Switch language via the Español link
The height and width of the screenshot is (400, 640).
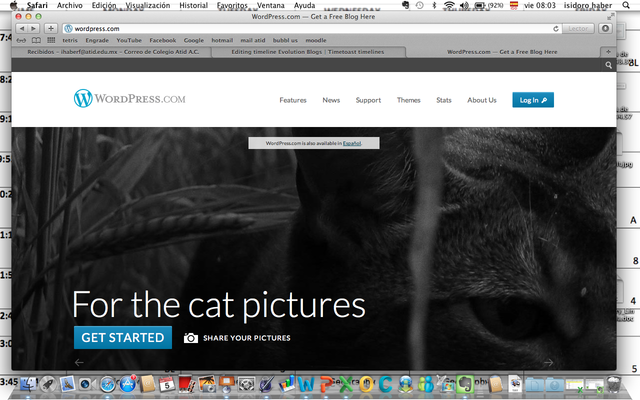point(352,143)
